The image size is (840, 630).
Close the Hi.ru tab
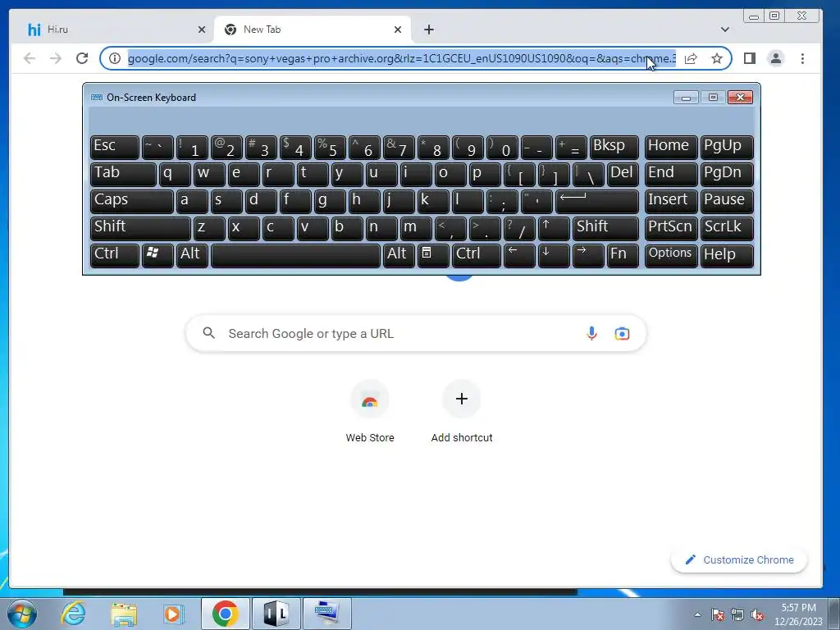coord(202,30)
